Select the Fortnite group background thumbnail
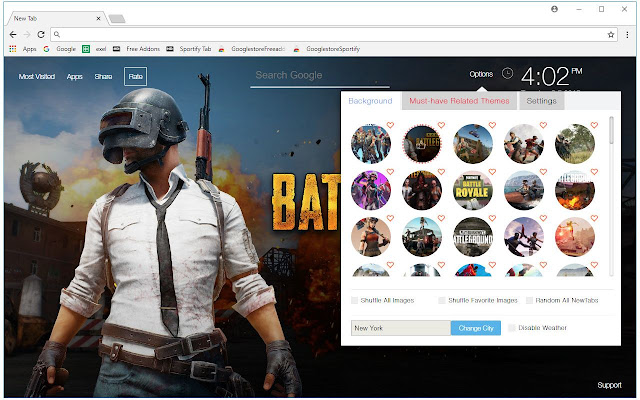Screen dimensions: 640x400 (x=371, y=144)
